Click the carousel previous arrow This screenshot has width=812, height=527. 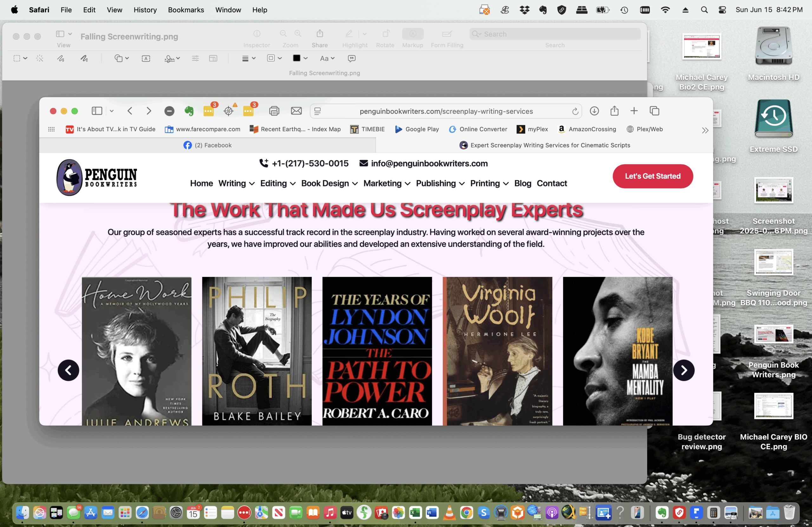(68, 370)
